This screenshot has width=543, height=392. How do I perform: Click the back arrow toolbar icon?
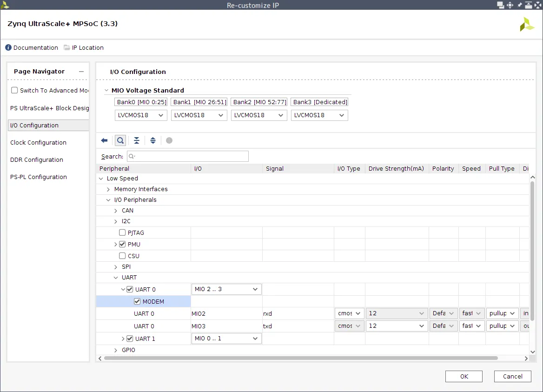coord(104,140)
